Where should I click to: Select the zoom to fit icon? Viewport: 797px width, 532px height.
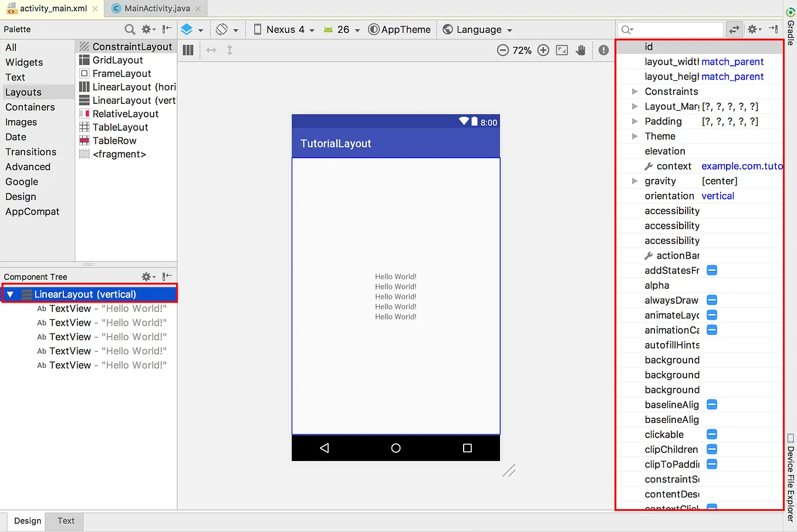pyautogui.click(x=562, y=50)
